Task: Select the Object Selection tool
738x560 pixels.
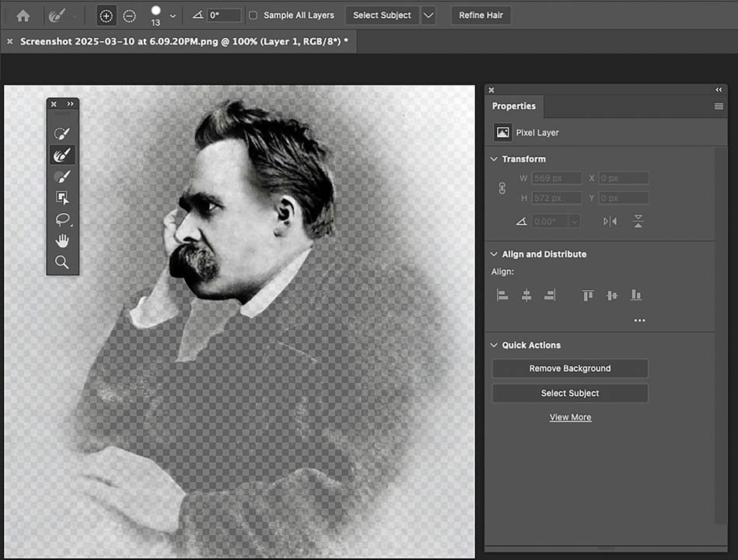Action: (62, 198)
